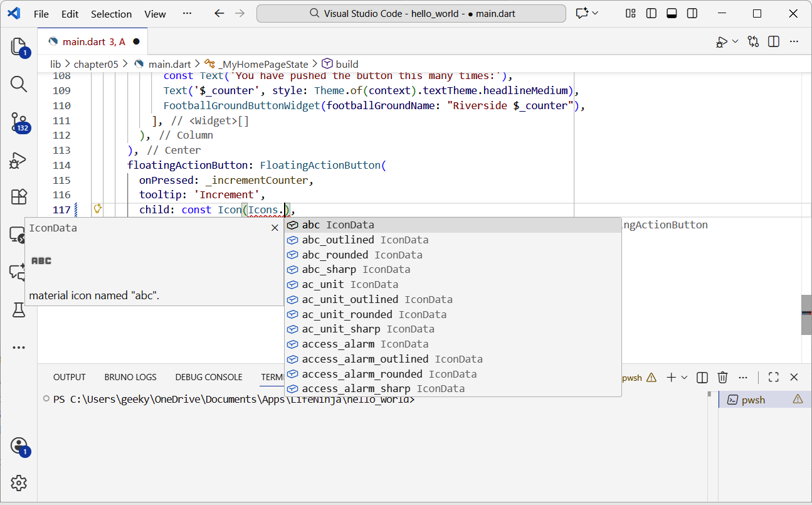Open Source Control view with 132 badge
The height and width of the screenshot is (505, 812).
click(x=19, y=122)
